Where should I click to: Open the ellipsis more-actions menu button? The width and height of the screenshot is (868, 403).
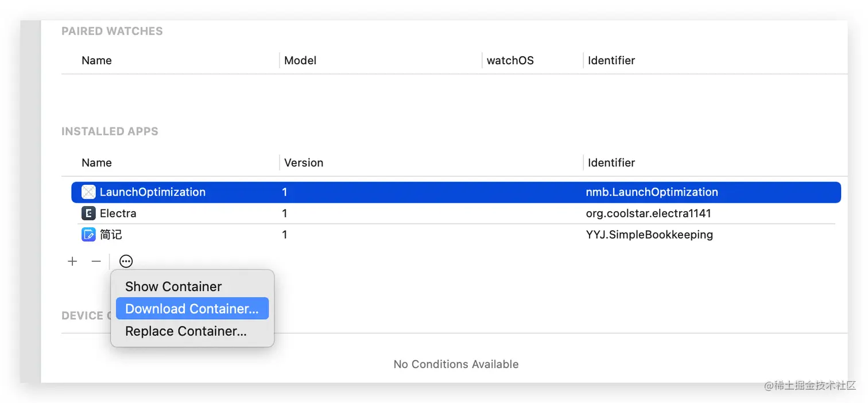126,262
